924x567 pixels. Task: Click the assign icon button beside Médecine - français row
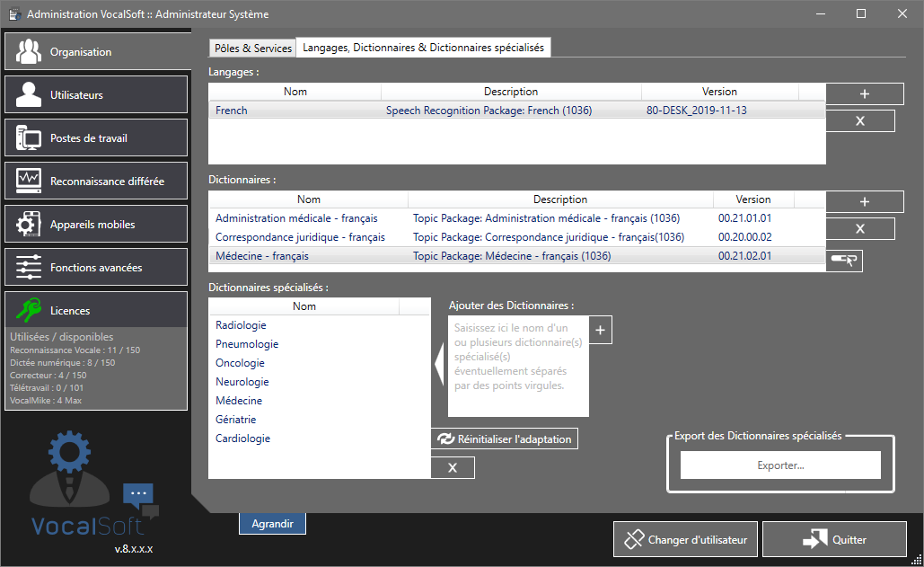844,260
